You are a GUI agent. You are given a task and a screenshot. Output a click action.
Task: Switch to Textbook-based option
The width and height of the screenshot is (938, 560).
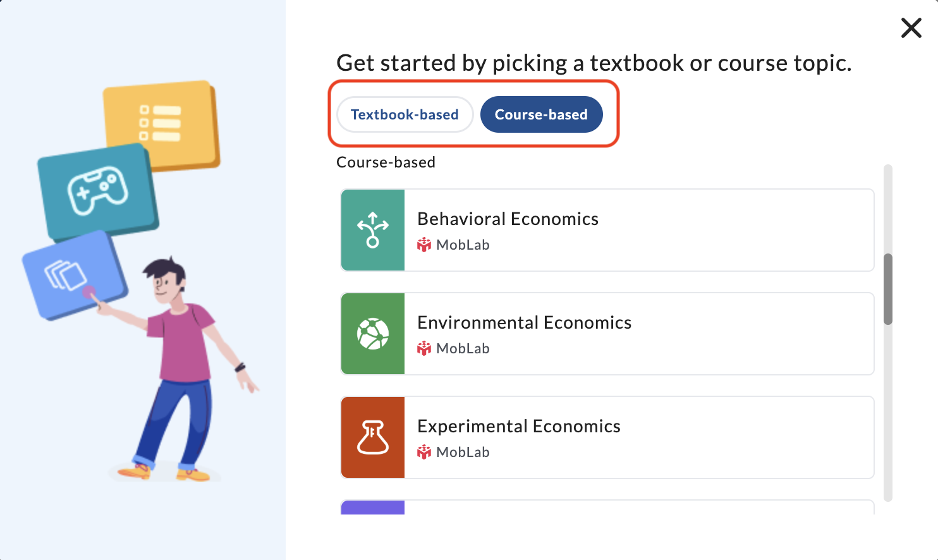[x=405, y=114]
